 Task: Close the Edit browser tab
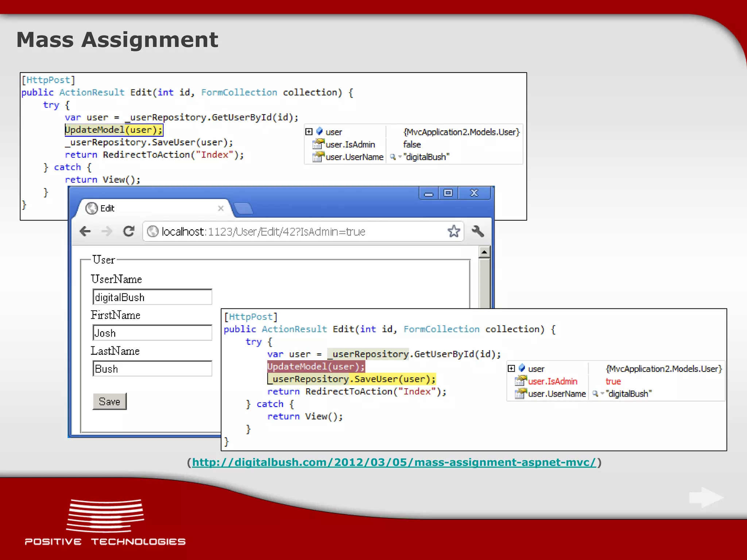click(x=221, y=208)
